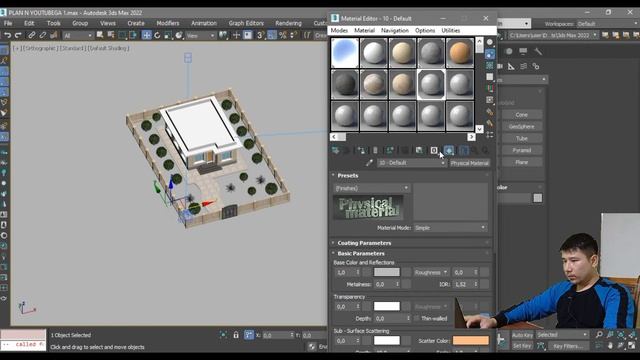This screenshot has height=360, width=640.
Task: Click Video Color Check icon in Material Editor
Action: click(x=490, y=88)
